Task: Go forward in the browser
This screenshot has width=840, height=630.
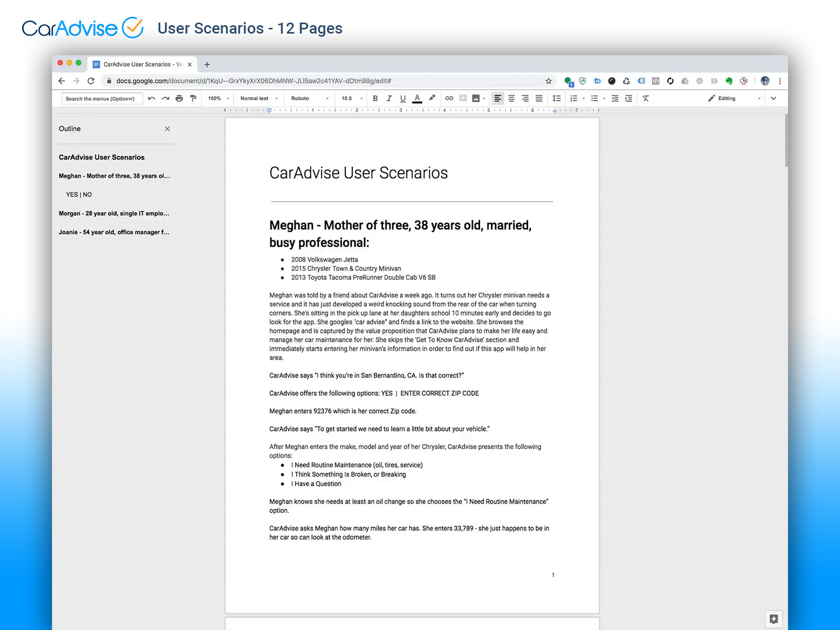Action: pyautogui.click(x=76, y=81)
